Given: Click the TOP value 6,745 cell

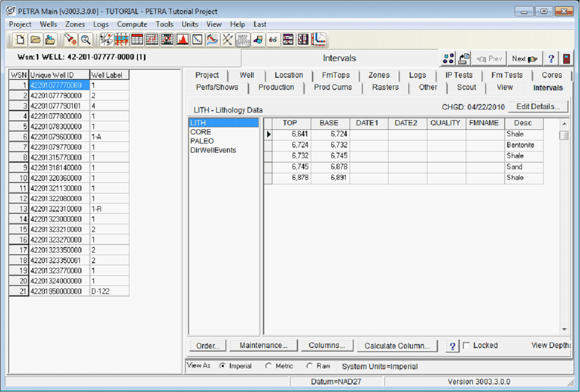Looking at the screenshot, I should click(x=291, y=167).
